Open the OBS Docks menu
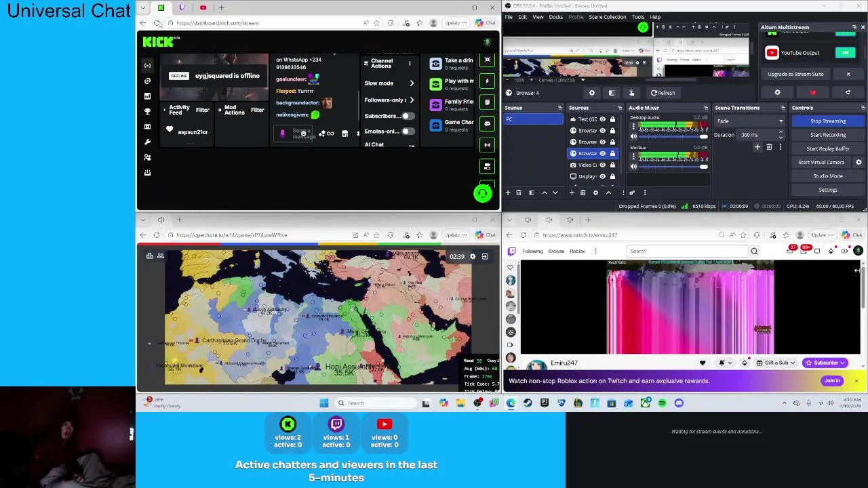This screenshot has width=868, height=488. click(555, 17)
